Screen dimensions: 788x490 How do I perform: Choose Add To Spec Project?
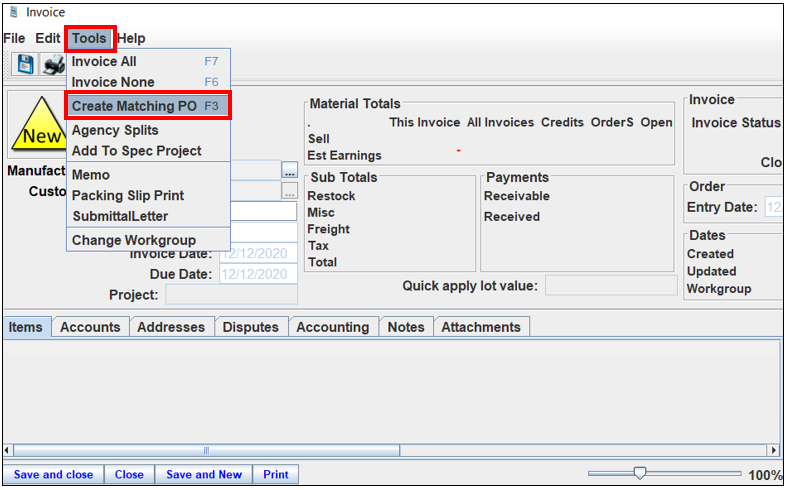click(148, 151)
